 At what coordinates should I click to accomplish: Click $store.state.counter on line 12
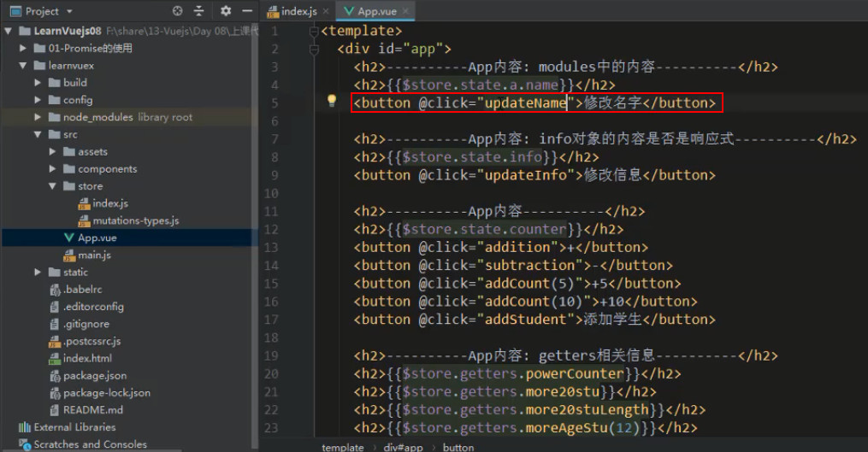click(x=484, y=229)
